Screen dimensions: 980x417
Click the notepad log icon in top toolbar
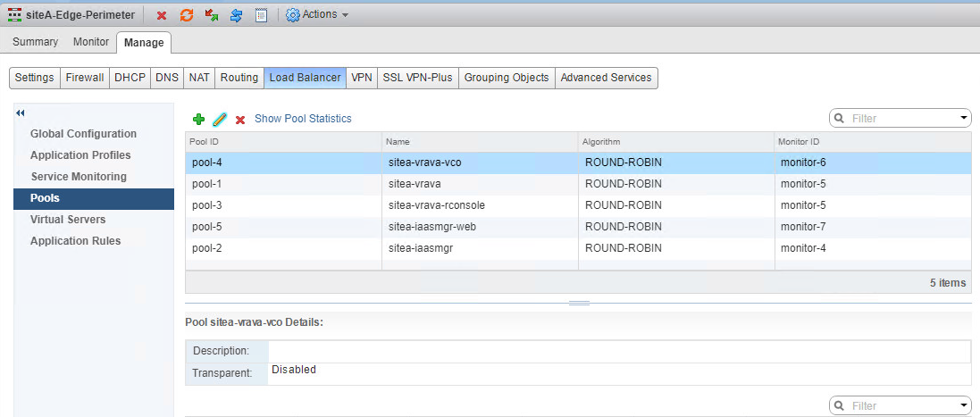click(x=261, y=15)
